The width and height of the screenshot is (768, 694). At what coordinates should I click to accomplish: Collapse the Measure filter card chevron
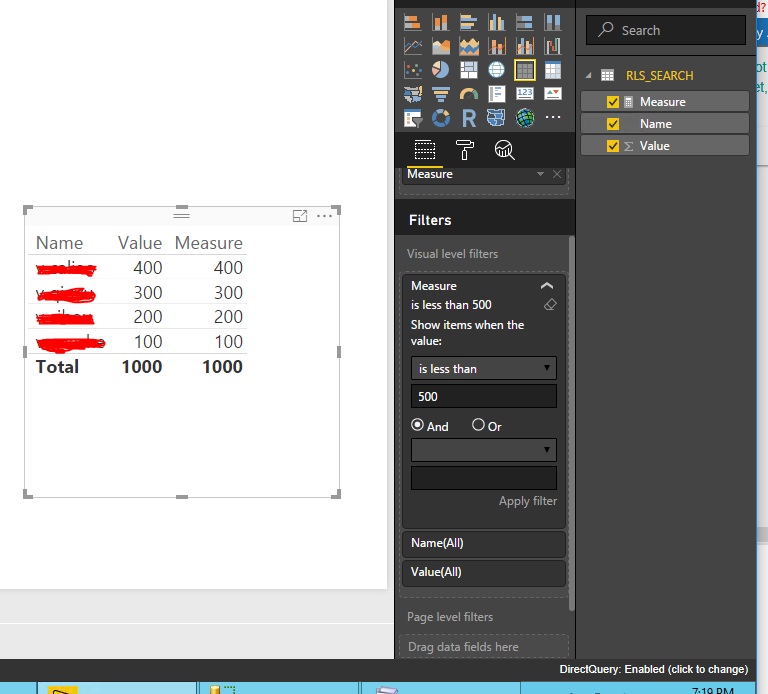pyautogui.click(x=547, y=286)
